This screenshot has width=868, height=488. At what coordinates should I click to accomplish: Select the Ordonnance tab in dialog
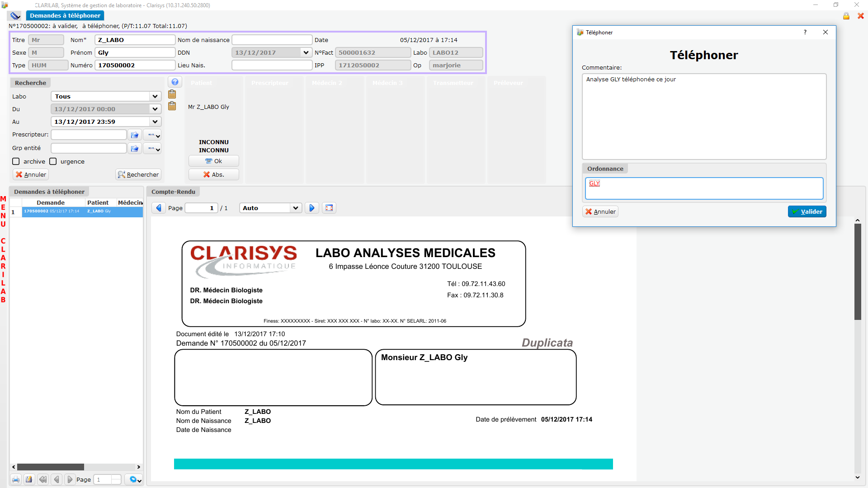pyautogui.click(x=605, y=169)
